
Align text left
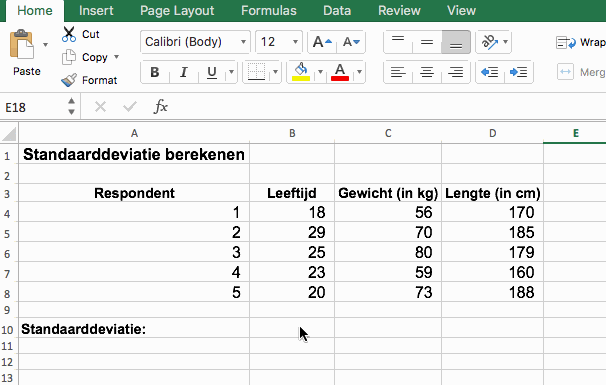click(398, 72)
